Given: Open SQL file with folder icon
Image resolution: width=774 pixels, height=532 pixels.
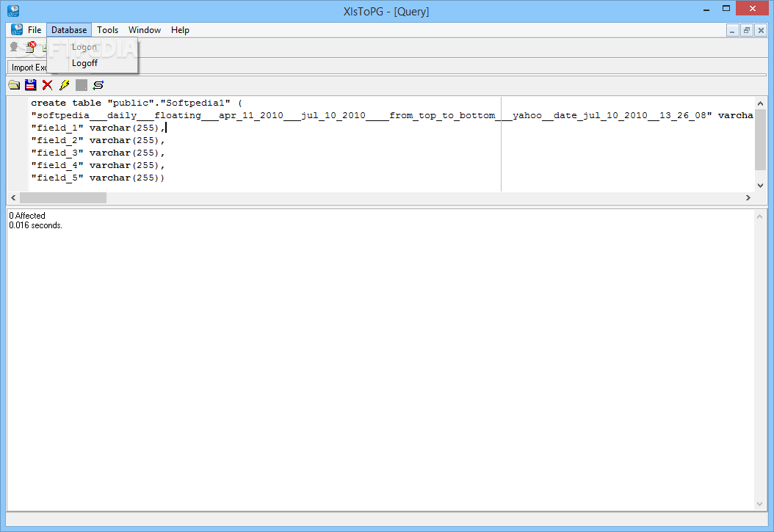Looking at the screenshot, I should click(14, 85).
